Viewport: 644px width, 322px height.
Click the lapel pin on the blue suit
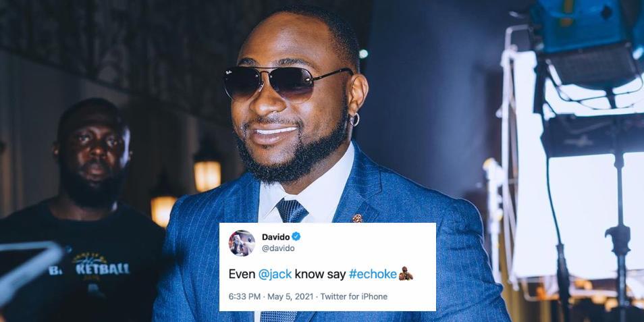tap(357, 219)
